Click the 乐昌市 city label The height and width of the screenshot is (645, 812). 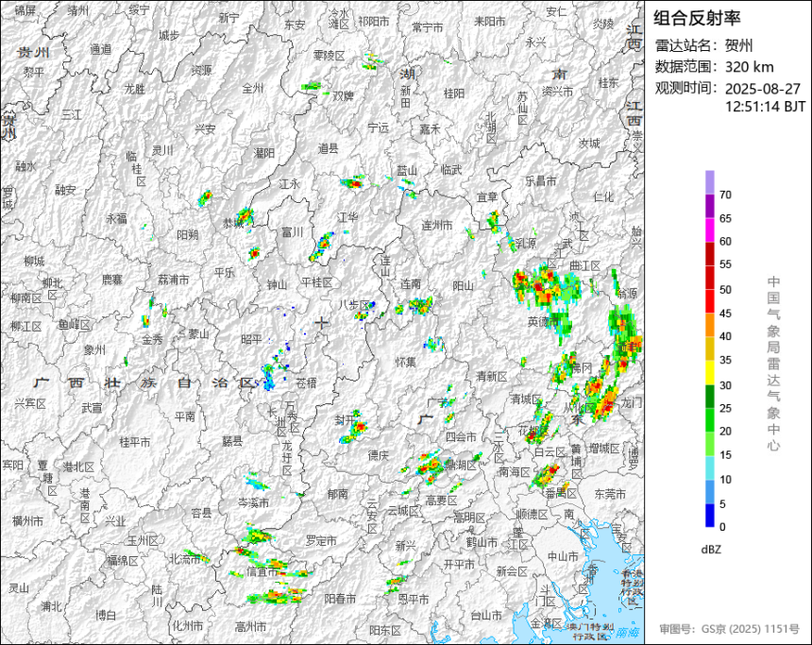(x=541, y=180)
